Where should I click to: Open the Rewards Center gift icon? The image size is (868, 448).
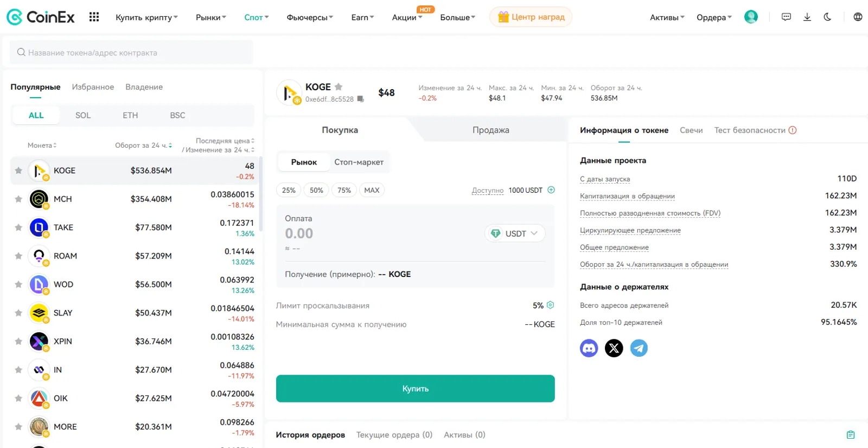pos(503,17)
